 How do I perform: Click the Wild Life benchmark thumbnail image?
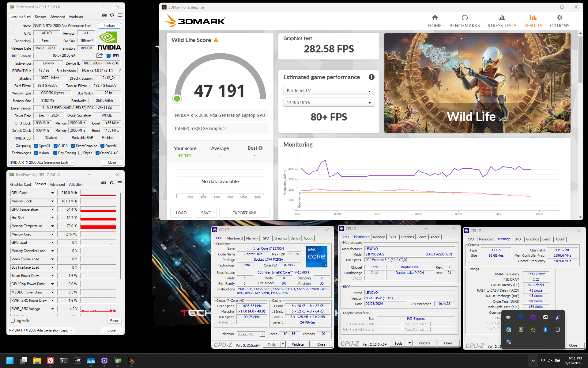pyautogui.click(x=477, y=83)
